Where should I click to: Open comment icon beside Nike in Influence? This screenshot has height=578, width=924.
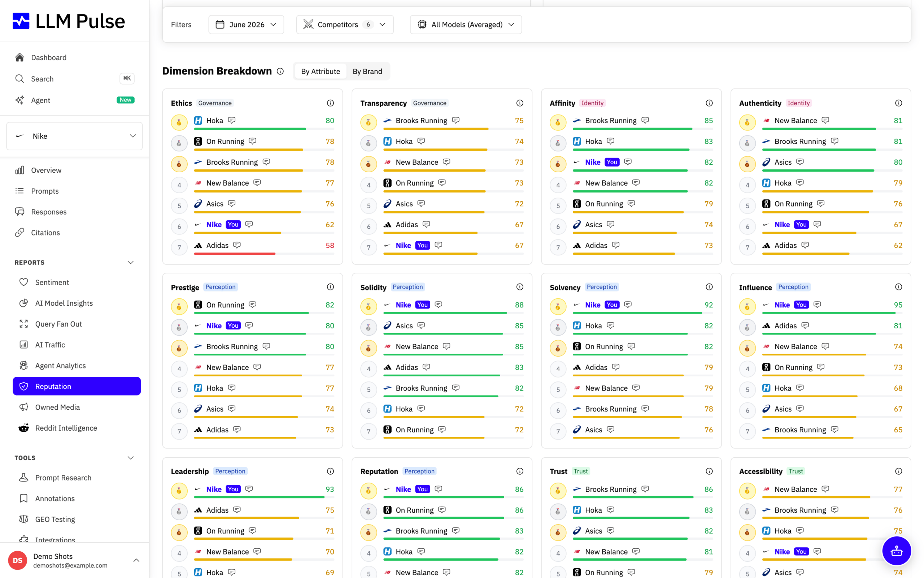[817, 305]
